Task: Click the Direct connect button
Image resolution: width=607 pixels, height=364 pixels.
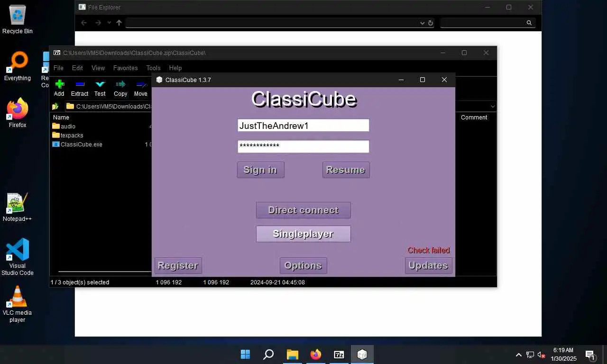Action: pos(303,210)
